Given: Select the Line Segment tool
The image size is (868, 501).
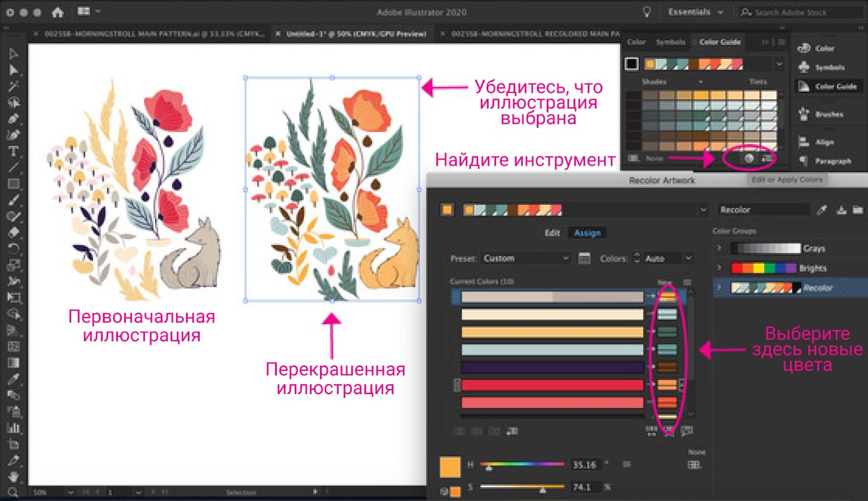Looking at the screenshot, I should [14, 167].
